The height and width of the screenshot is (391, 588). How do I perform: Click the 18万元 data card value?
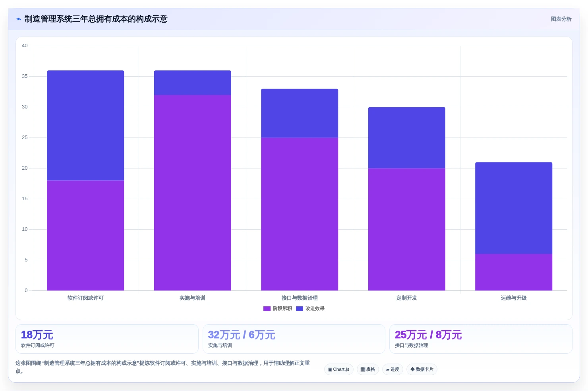coord(37,335)
